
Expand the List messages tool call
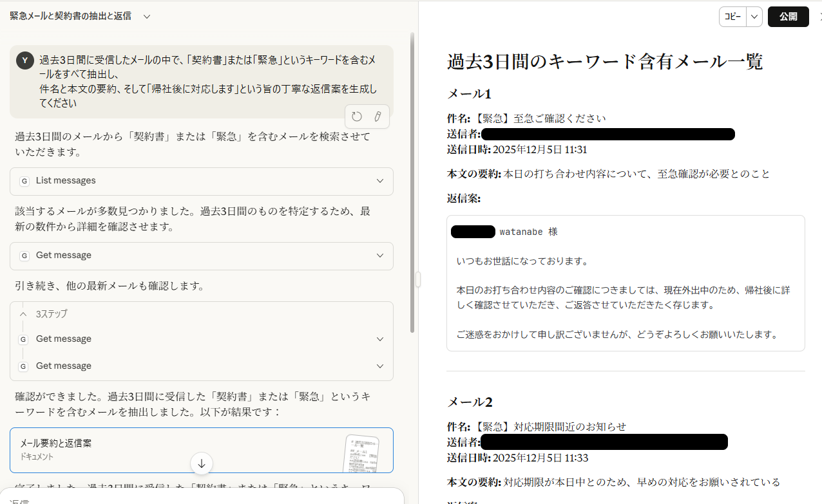click(x=380, y=182)
